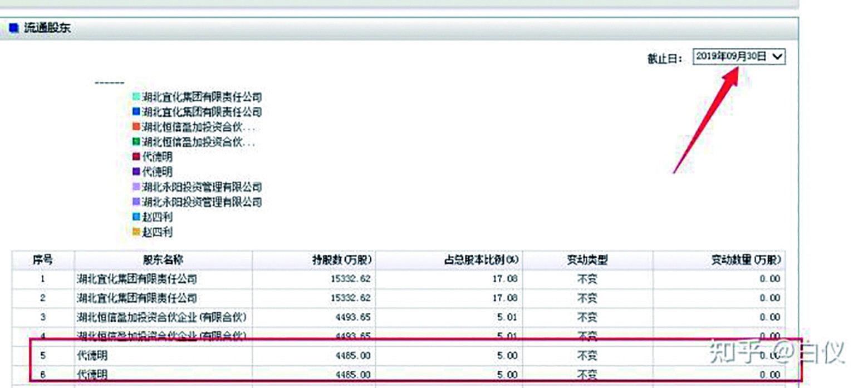The image size is (868, 388).
Task: Click the orange legend marker for 湖北恒信盈加投资合伙
Action: coord(135,126)
